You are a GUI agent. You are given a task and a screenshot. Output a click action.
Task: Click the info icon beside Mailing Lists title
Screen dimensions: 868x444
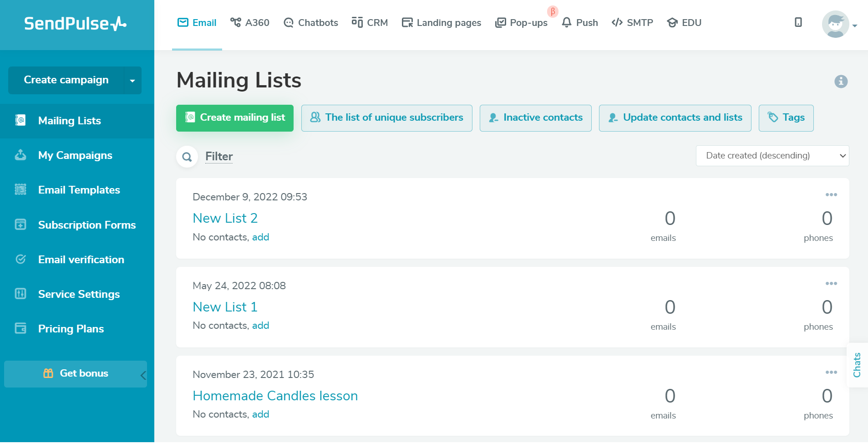coord(841,82)
